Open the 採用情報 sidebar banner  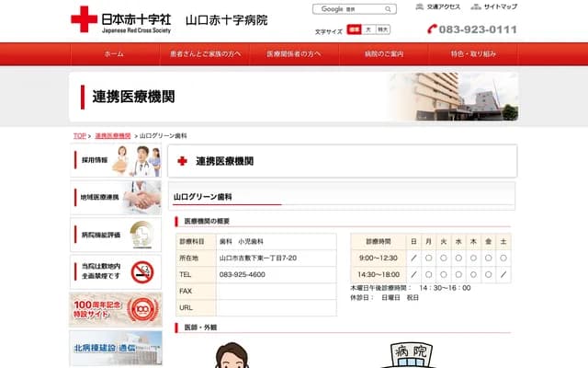click(116, 160)
